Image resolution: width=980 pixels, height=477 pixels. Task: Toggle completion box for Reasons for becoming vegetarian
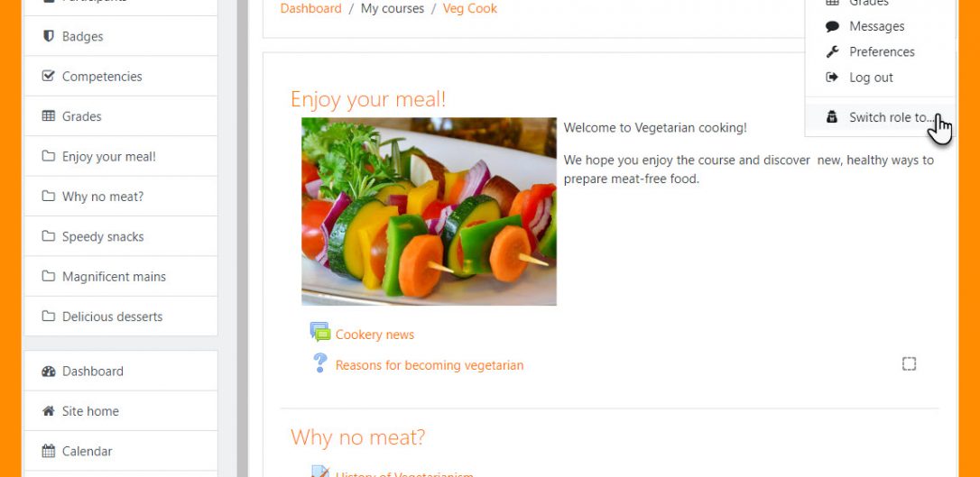click(909, 363)
